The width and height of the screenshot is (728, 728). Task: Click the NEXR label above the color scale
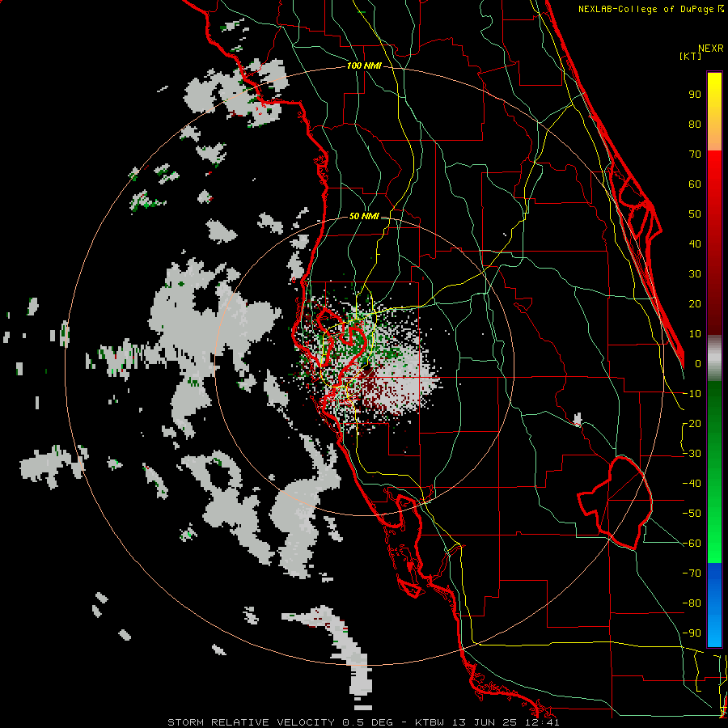711,49
